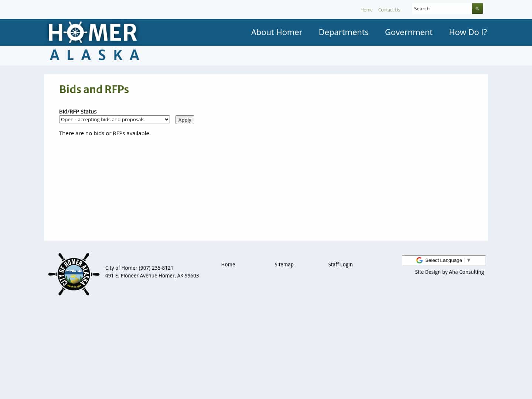Click the City of Homer seal emblem
The image size is (532, 399).
74,274
